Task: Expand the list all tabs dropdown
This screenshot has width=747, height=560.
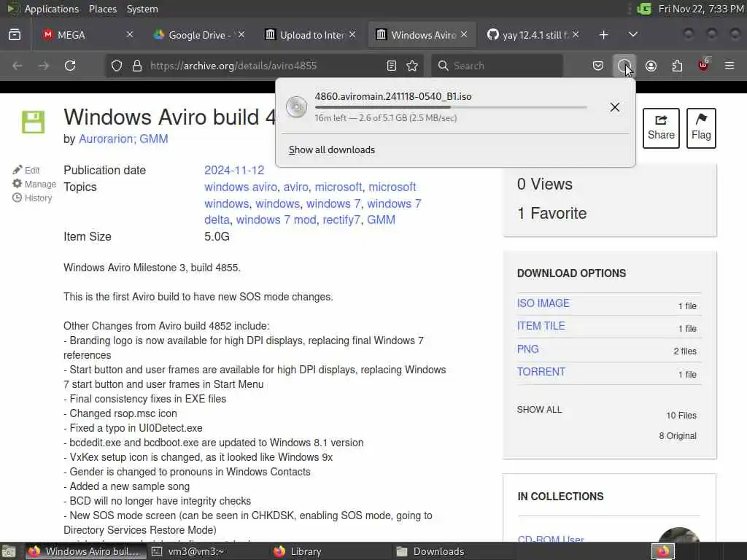Action: (632, 35)
